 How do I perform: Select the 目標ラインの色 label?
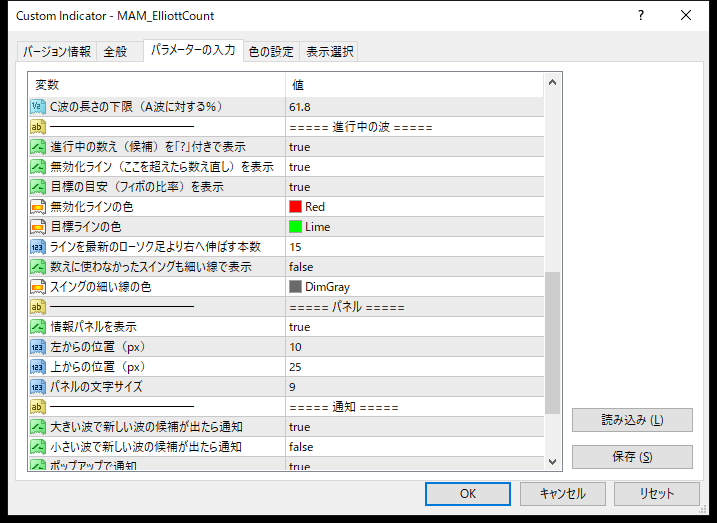point(86,227)
